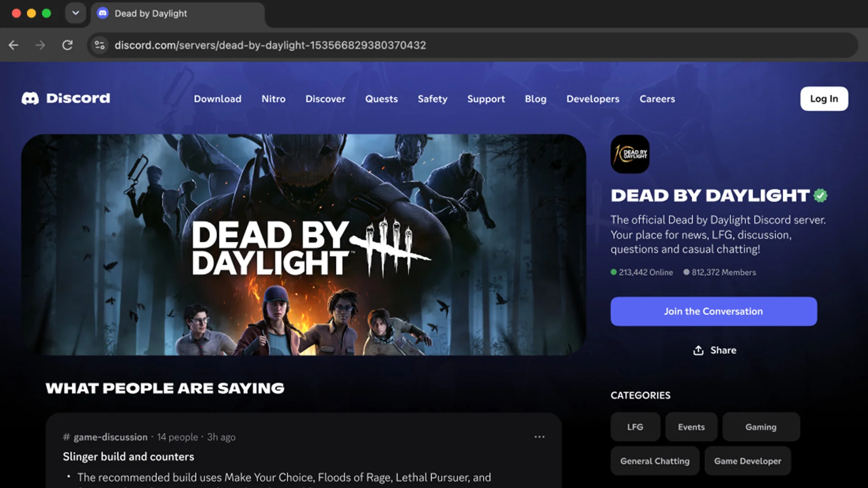
Task: Open the Support nav link
Action: coord(486,99)
